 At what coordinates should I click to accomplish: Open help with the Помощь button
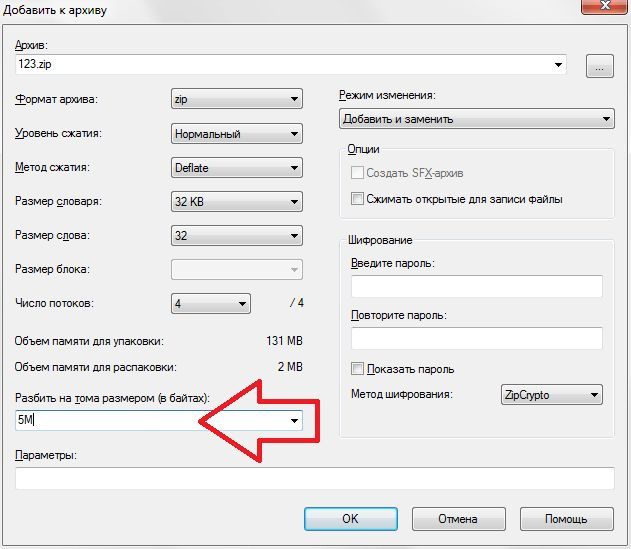click(x=567, y=518)
